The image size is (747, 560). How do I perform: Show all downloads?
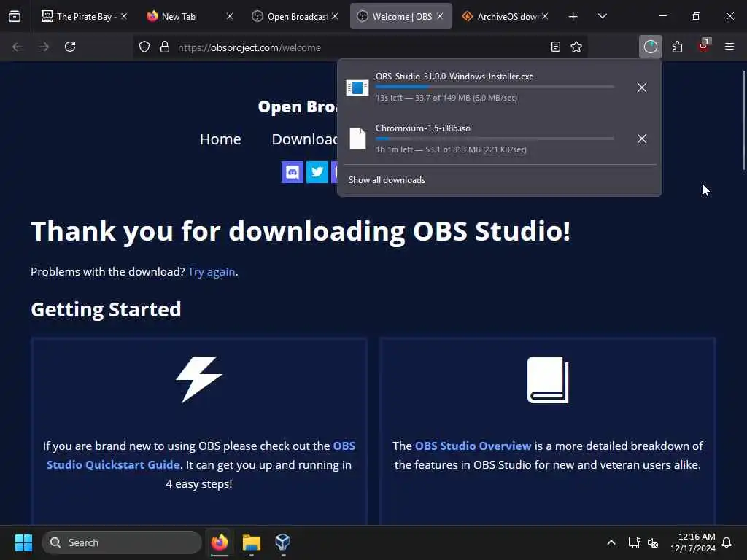(387, 180)
